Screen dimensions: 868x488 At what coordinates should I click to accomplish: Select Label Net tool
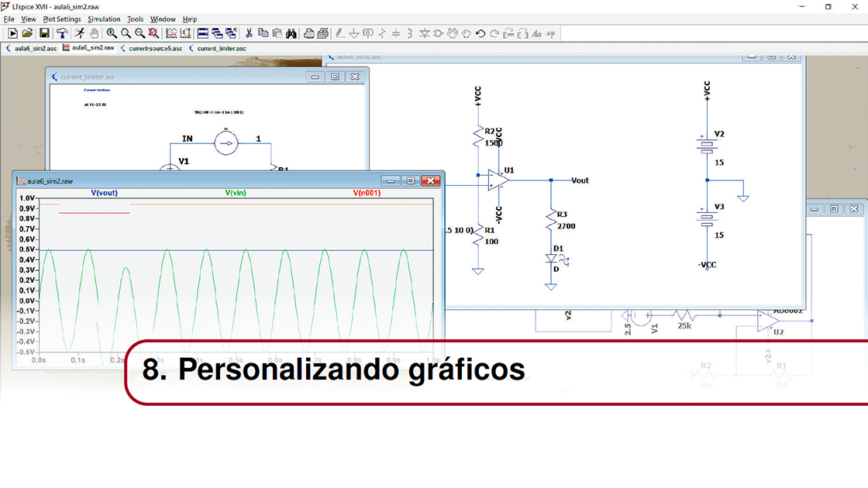[368, 34]
